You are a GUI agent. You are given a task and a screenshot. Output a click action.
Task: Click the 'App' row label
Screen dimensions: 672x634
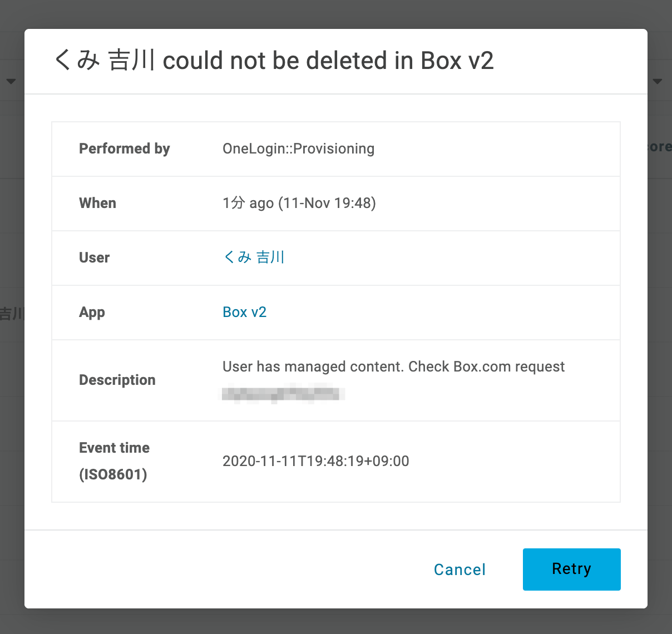[x=92, y=312]
